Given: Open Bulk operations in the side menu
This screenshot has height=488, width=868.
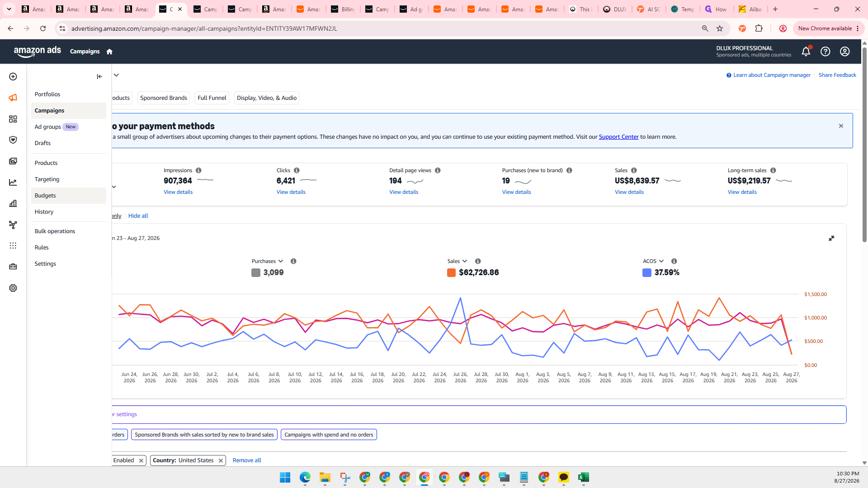Looking at the screenshot, I should (68, 231).
